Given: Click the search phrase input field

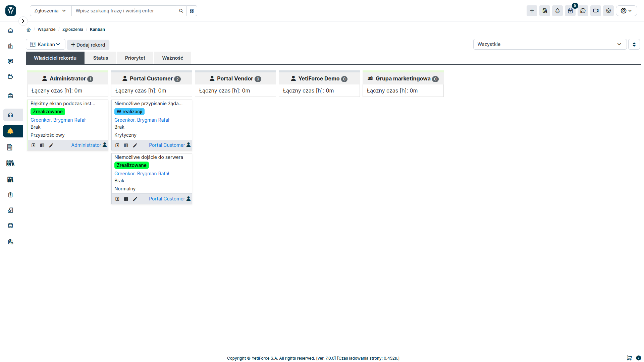Looking at the screenshot, I should pyautogui.click(x=124, y=11).
